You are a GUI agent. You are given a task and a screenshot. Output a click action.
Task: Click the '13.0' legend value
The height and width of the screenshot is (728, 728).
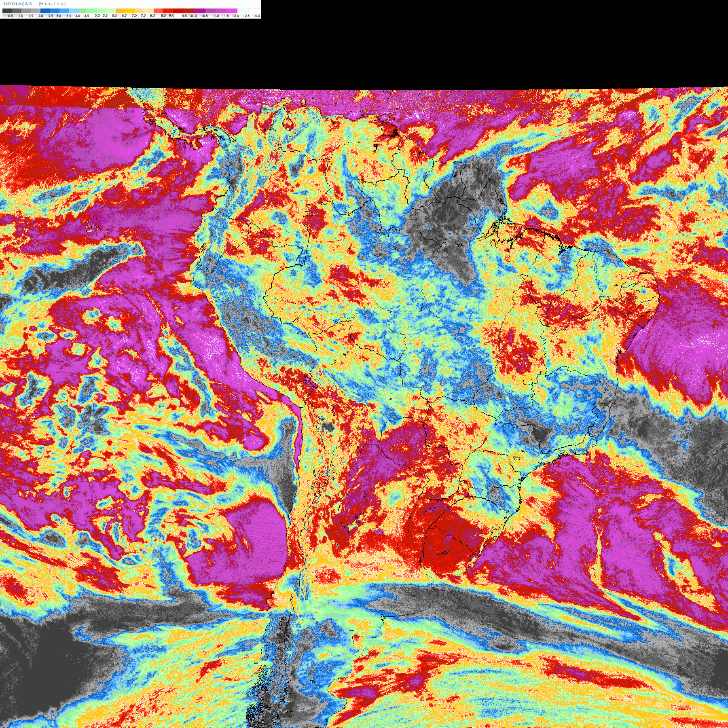click(x=256, y=16)
